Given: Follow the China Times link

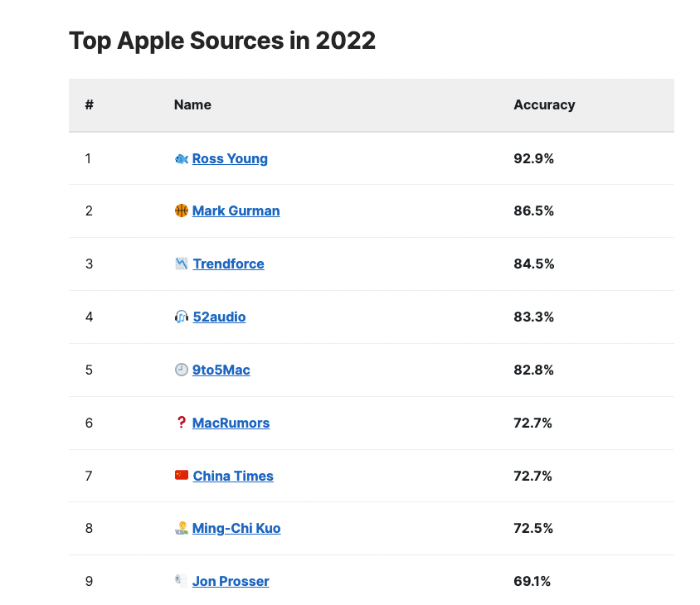Looking at the screenshot, I should tap(233, 476).
